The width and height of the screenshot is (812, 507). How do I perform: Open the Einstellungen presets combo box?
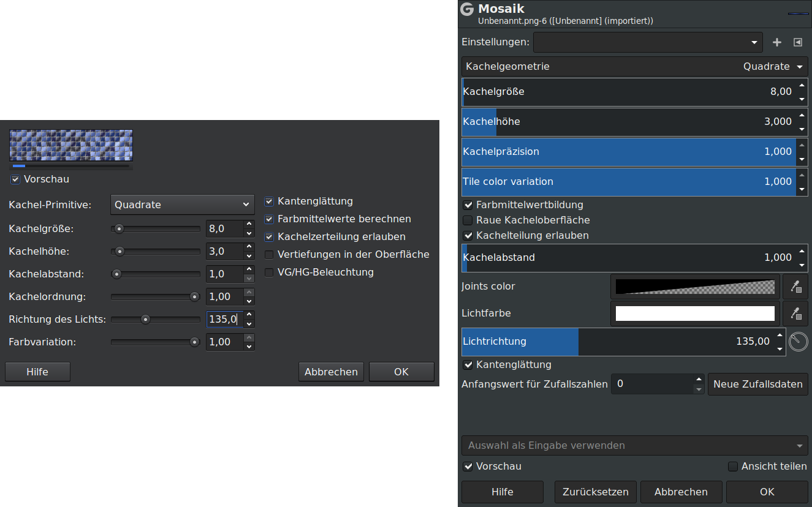(x=647, y=42)
